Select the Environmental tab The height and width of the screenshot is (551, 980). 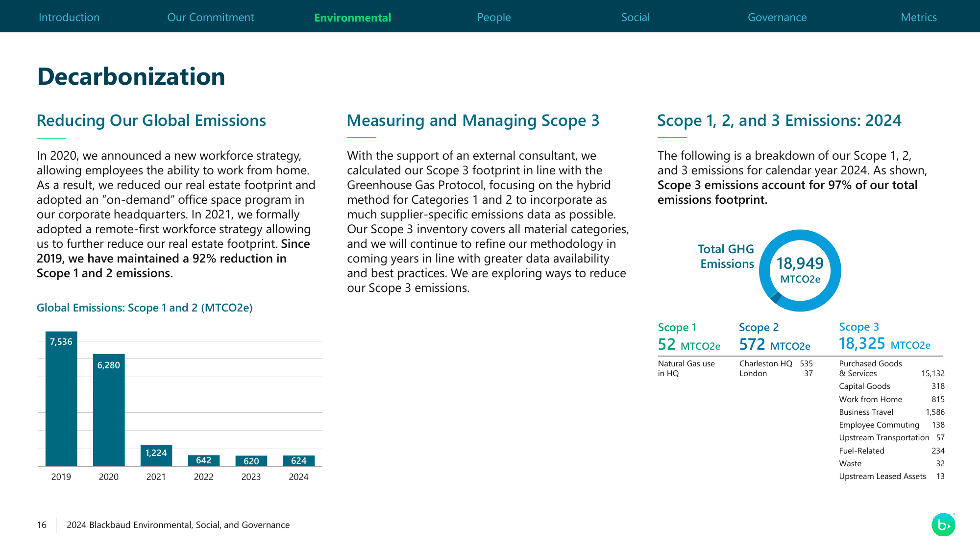(352, 18)
